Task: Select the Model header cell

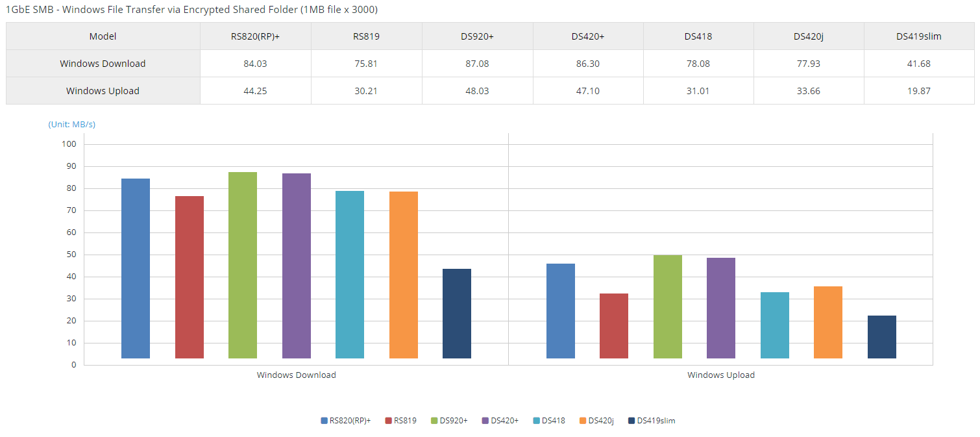Action: pos(103,36)
